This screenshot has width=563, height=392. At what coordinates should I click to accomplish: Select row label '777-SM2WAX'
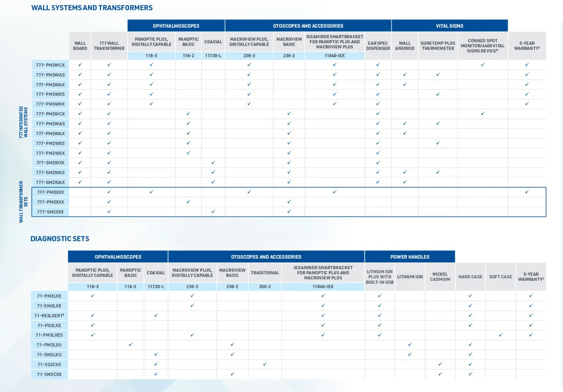click(x=50, y=182)
